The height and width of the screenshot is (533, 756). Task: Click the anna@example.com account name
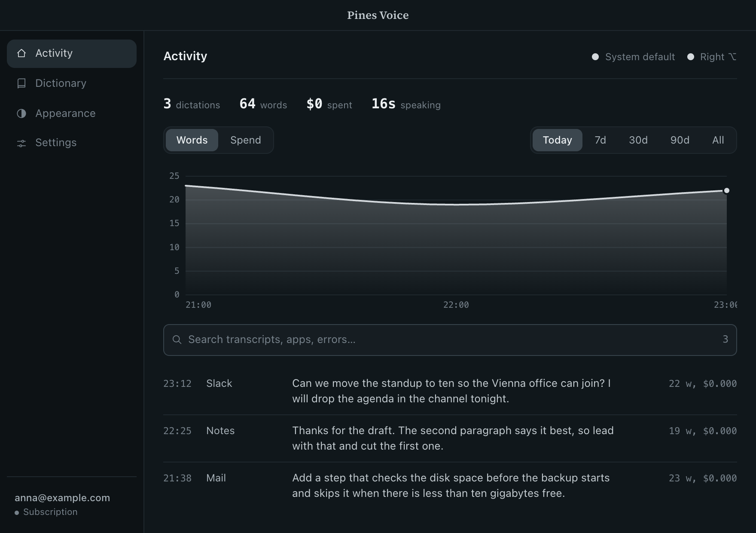[x=62, y=498]
